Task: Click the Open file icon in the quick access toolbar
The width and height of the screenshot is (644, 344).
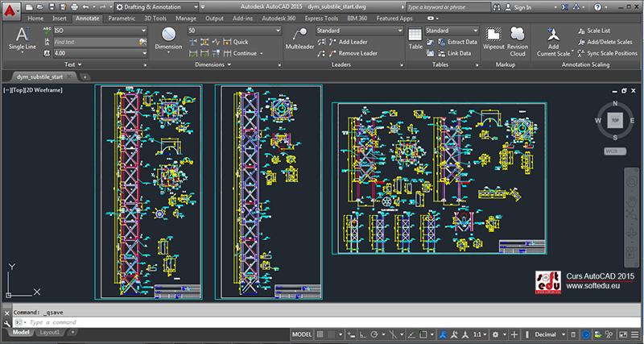Action: [x=41, y=7]
